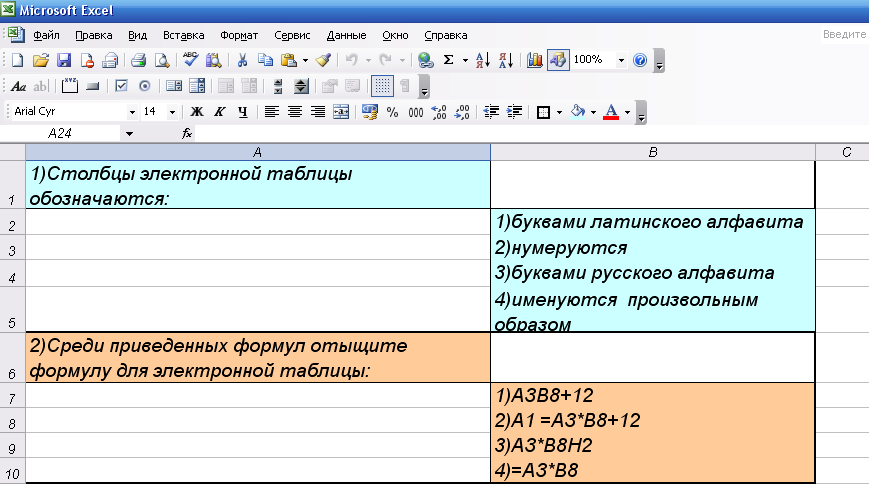Apply borders with the border button
Screen dimensions: 869x485
tap(543, 113)
